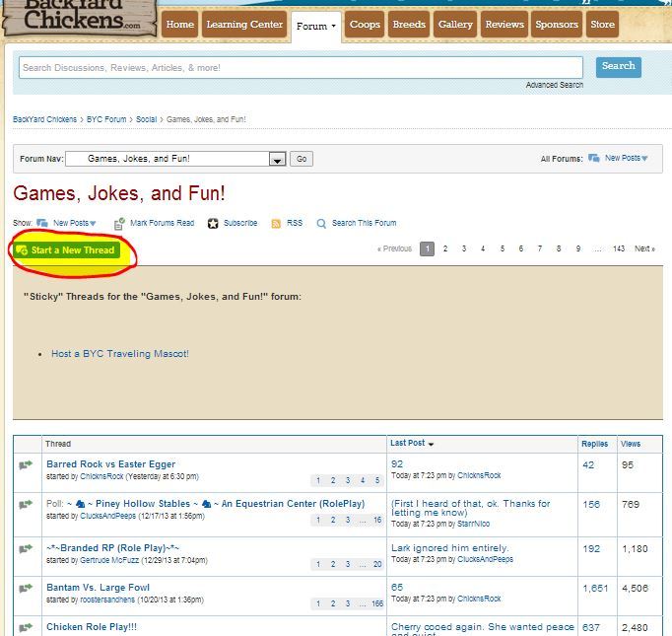This screenshot has height=636, width=672.
Task: Click the New Posts icon beside Show
Action: pos(42,223)
